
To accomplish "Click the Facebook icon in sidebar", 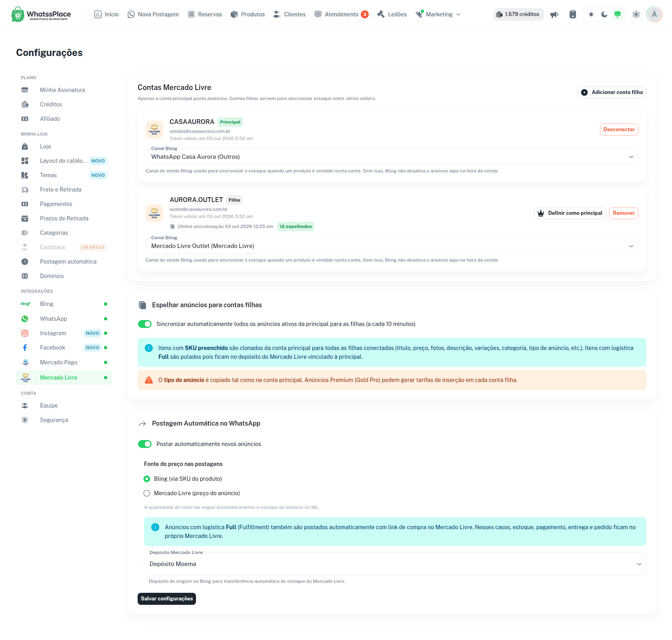I will coord(25,348).
